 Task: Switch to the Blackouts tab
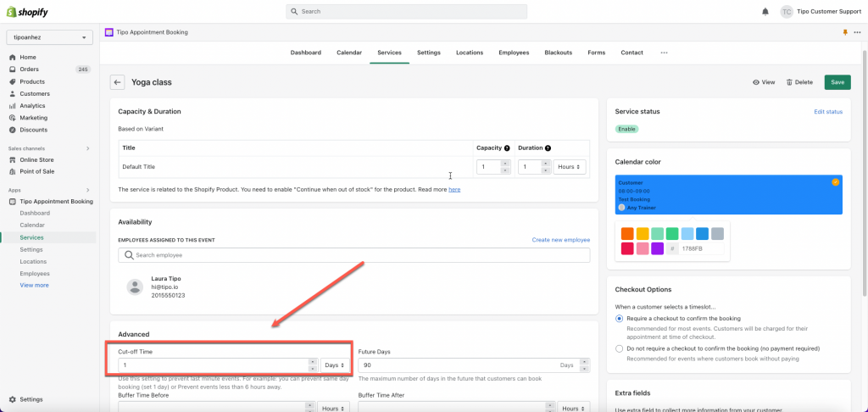[558, 53]
